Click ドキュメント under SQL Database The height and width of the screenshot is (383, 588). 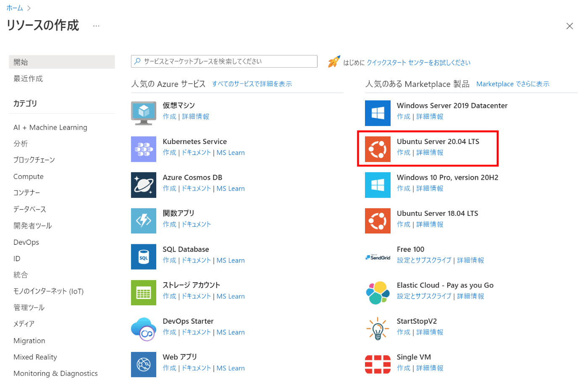(196, 260)
